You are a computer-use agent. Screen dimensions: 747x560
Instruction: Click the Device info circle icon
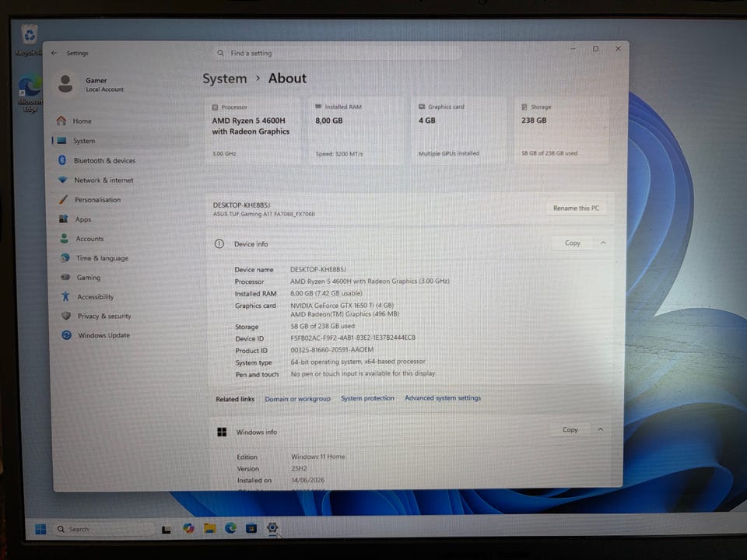[x=219, y=243]
